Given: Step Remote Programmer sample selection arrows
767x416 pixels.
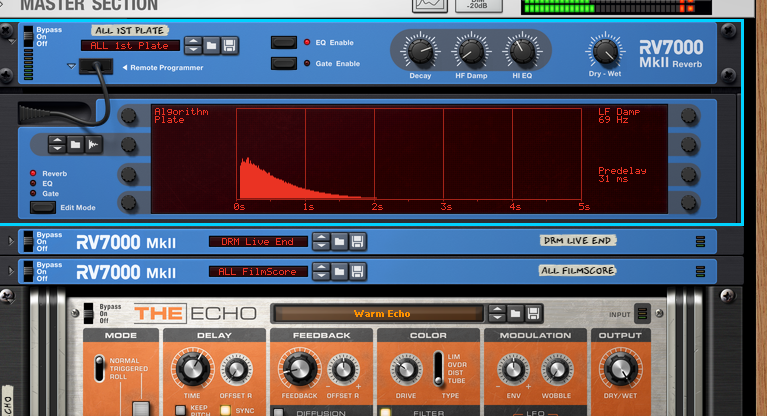Looking at the screenshot, I should (x=57, y=144).
